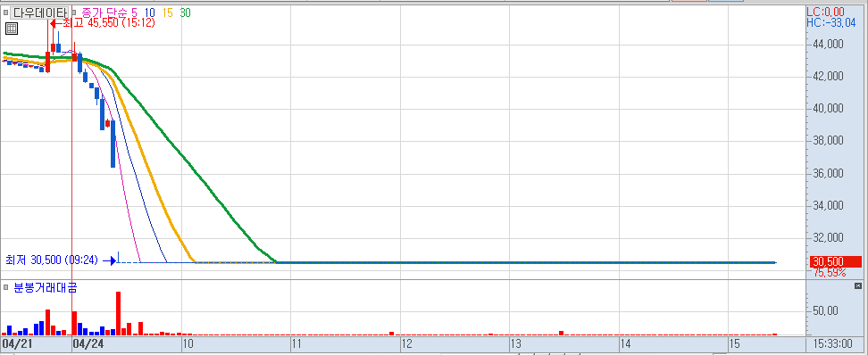Select the small square before 분봉거래대금
Screen dimensions: 868x355
tap(5, 287)
